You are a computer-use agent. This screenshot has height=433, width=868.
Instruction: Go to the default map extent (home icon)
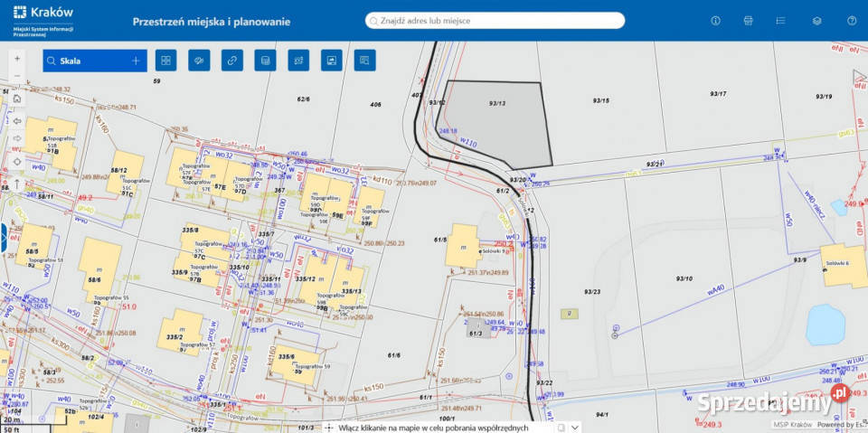17,99
